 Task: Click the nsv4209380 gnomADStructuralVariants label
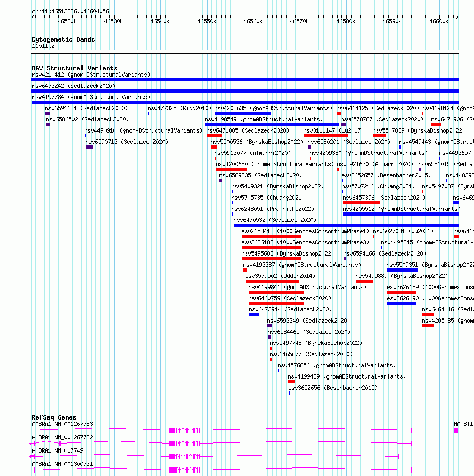(x=369, y=153)
